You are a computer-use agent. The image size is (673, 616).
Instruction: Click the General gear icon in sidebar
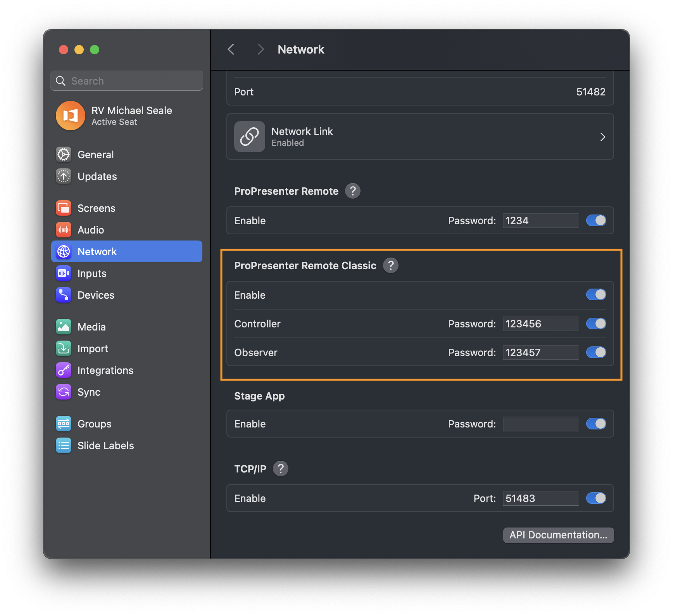coord(64,154)
